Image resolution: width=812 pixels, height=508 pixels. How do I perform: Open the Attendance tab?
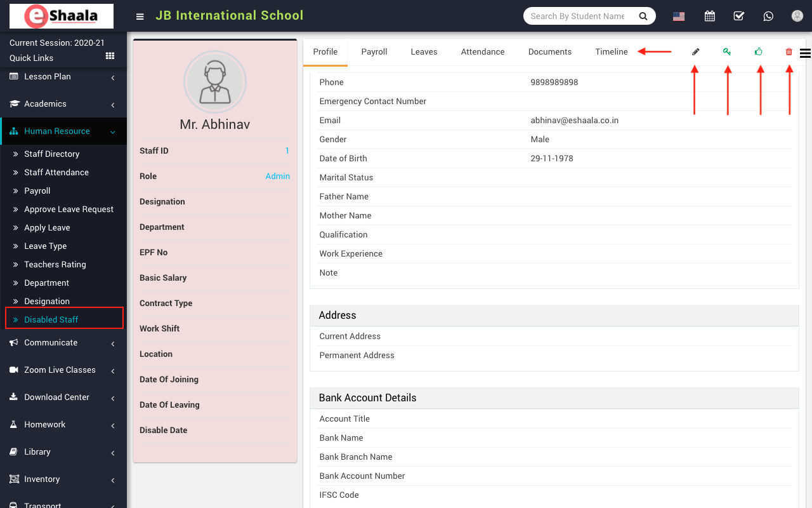click(x=483, y=52)
